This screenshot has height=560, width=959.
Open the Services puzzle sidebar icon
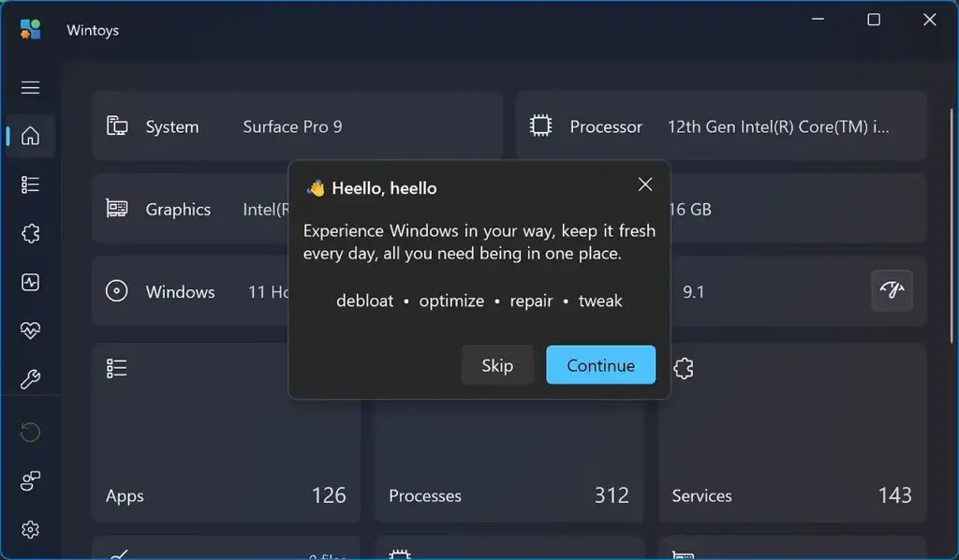30,233
